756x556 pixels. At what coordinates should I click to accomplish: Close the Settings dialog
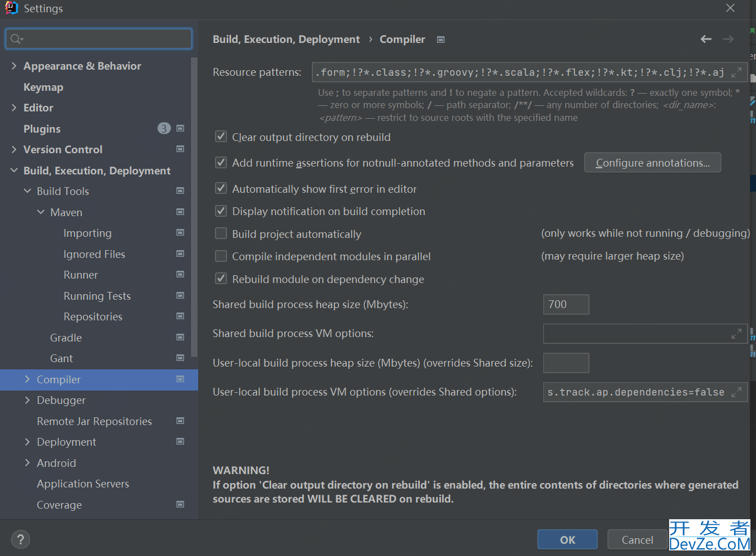(x=730, y=8)
